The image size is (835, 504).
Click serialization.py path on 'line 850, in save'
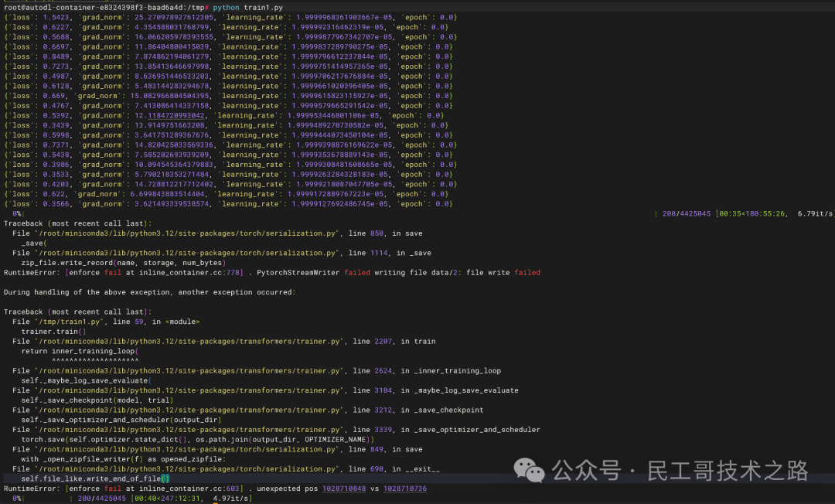[x=187, y=233]
